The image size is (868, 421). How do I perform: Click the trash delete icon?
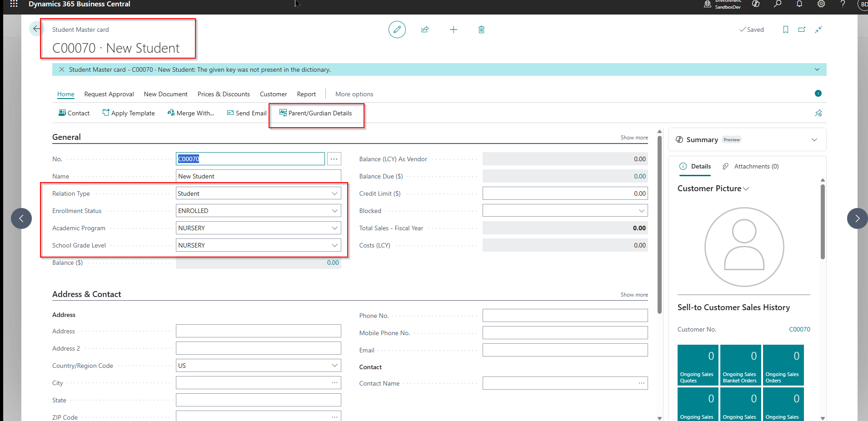click(x=481, y=30)
